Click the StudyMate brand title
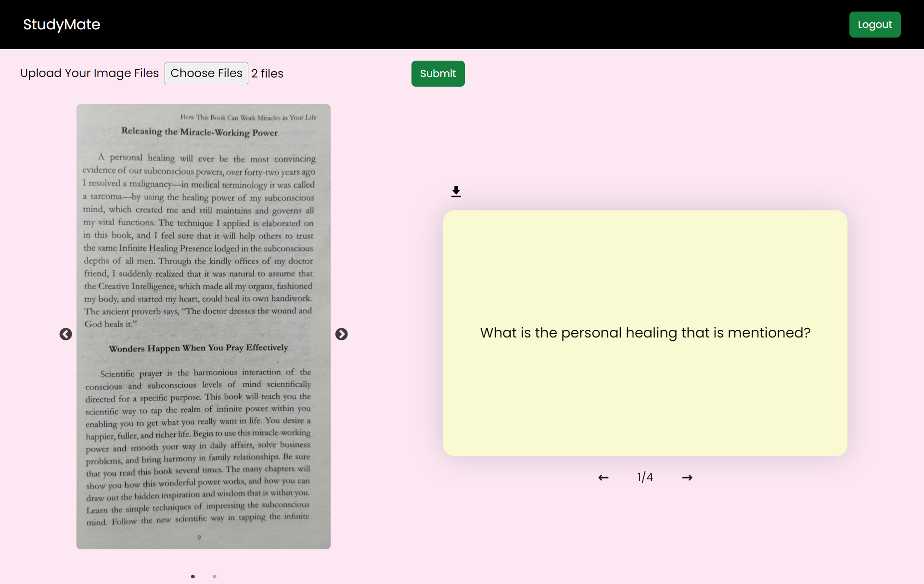 62,25
